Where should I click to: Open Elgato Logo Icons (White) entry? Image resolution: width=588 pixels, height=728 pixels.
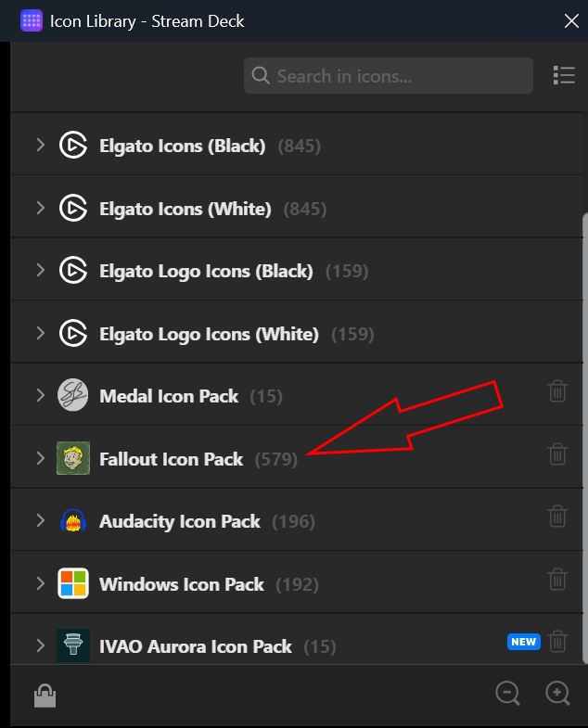click(x=209, y=334)
